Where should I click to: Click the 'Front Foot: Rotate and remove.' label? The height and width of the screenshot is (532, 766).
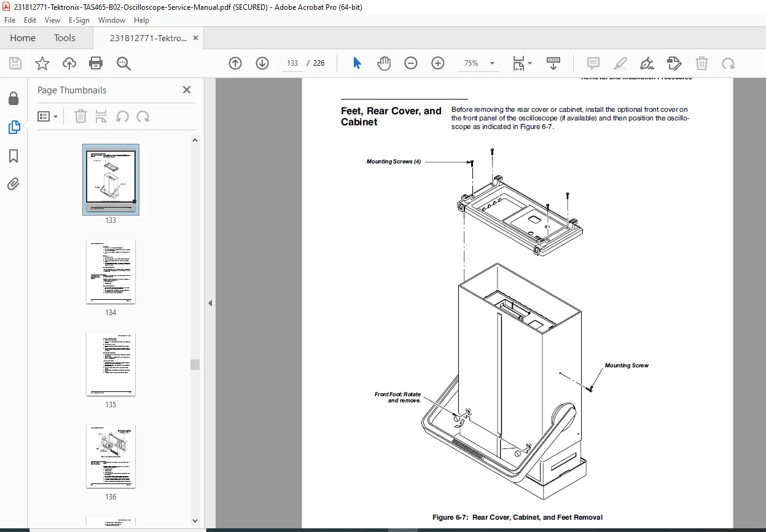tap(398, 397)
